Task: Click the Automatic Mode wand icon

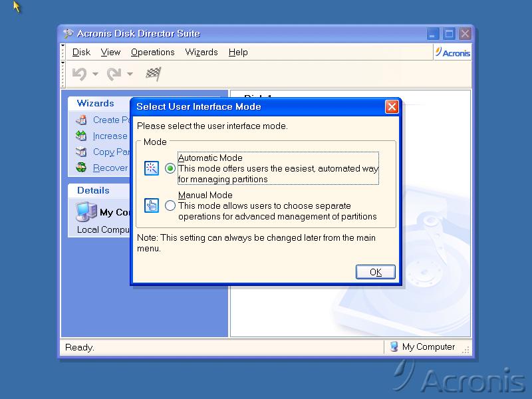Action: pyautogui.click(x=152, y=168)
